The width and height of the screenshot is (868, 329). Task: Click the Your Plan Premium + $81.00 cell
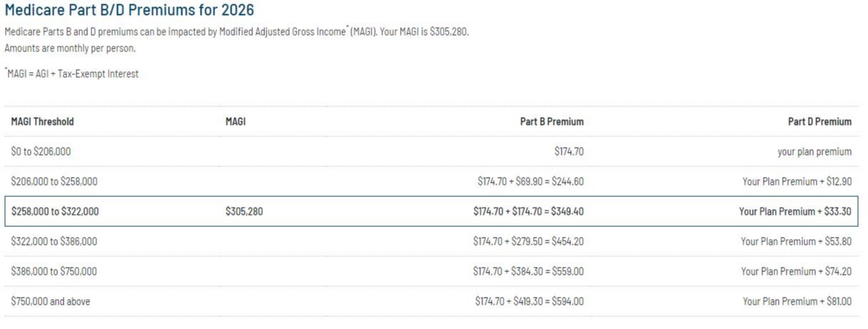[797, 301]
